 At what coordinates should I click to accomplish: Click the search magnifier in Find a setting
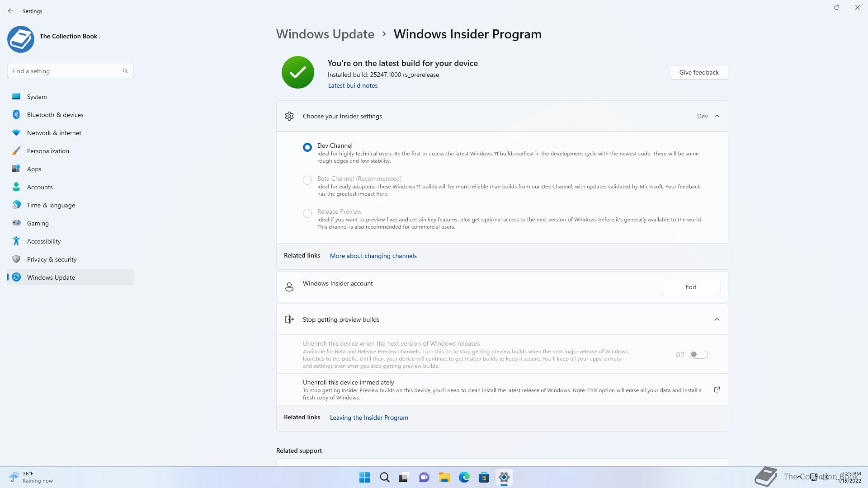click(125, 71)
